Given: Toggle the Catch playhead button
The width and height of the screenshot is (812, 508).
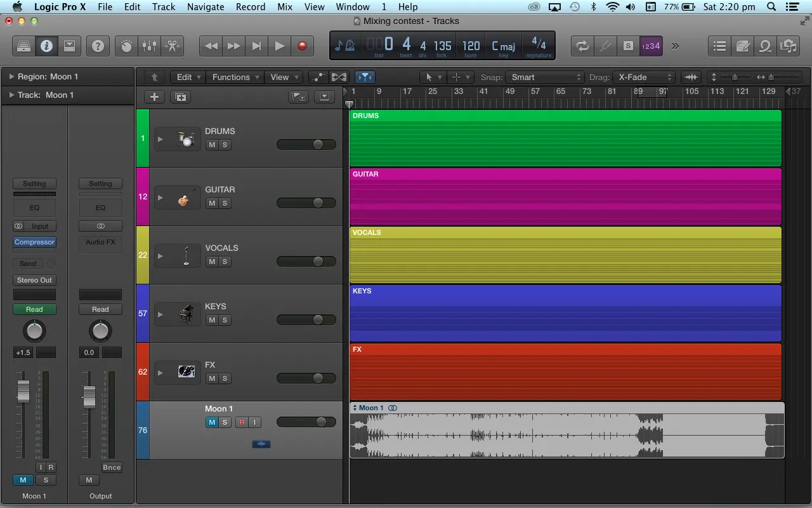Looking at the screenshot, I should point(365,77).
